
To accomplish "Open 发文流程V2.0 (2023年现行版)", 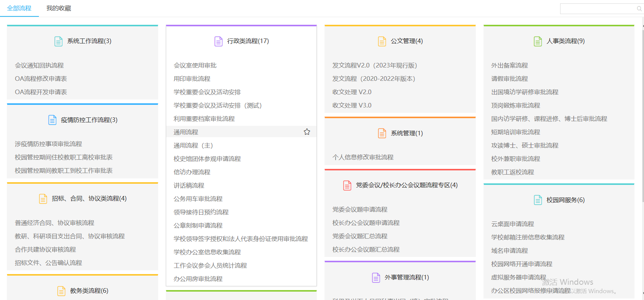I will click(x=374, y=66).
